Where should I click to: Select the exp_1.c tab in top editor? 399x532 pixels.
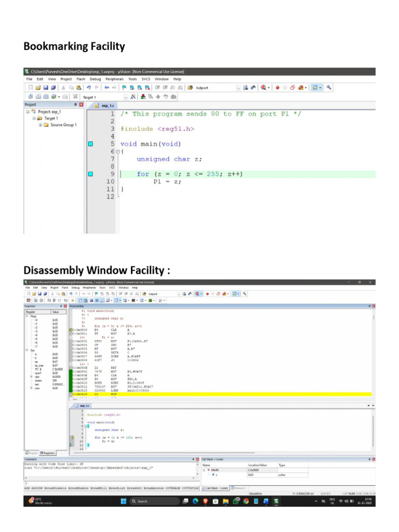(x=105, y=105)
